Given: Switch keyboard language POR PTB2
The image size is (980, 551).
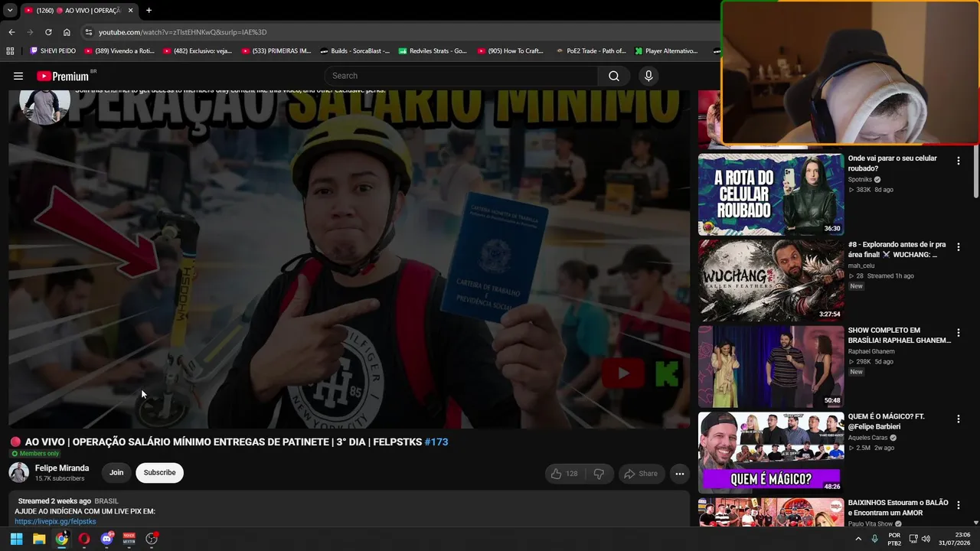Looking at the screenshot, I should tap(894, 539).
